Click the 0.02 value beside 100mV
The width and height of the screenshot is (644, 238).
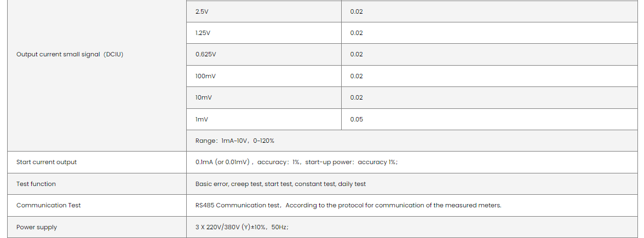[x=357, y=76]
